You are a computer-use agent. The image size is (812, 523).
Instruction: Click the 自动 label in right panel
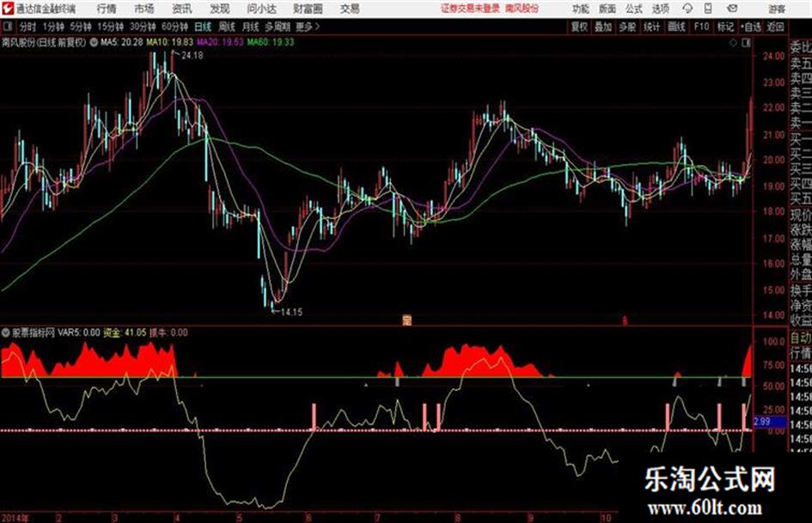(801, 338)
